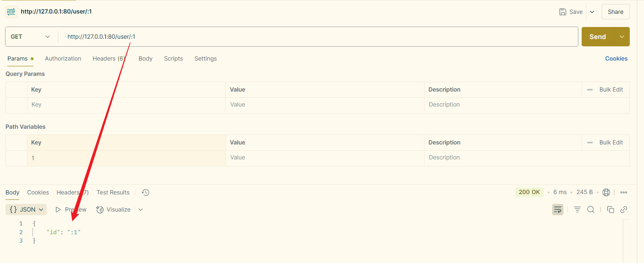Toggle the word wrap icon
Screen dimensions: 644x263
[558, 209]
